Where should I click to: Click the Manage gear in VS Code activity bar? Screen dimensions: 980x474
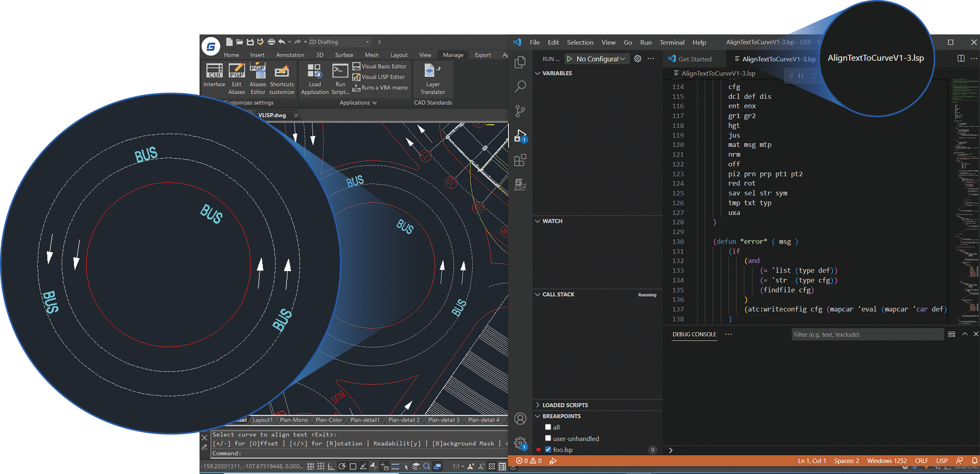[x=520, y=443]
